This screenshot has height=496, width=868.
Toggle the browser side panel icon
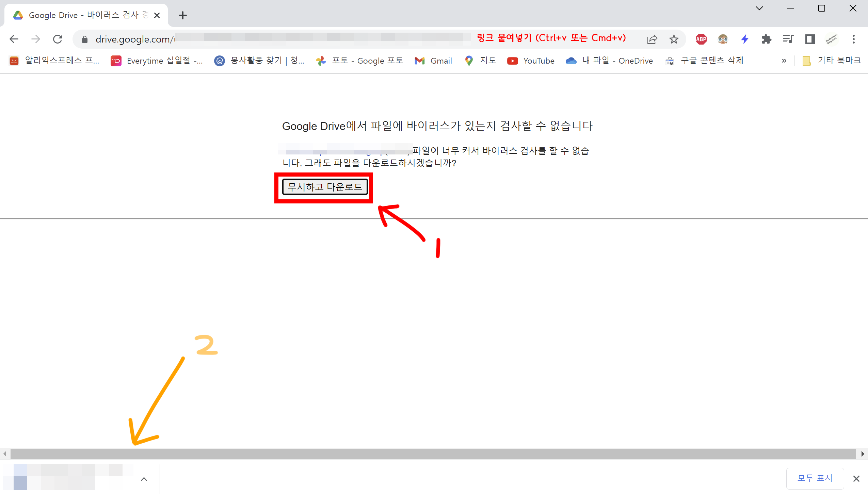(810, 39)
